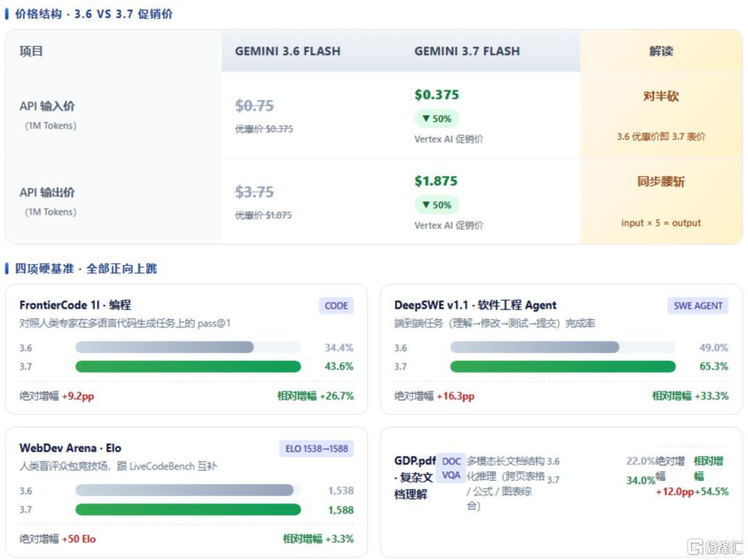Click the 解读 column header
This screenshot has width=748, height=560.
click(661, 51)
